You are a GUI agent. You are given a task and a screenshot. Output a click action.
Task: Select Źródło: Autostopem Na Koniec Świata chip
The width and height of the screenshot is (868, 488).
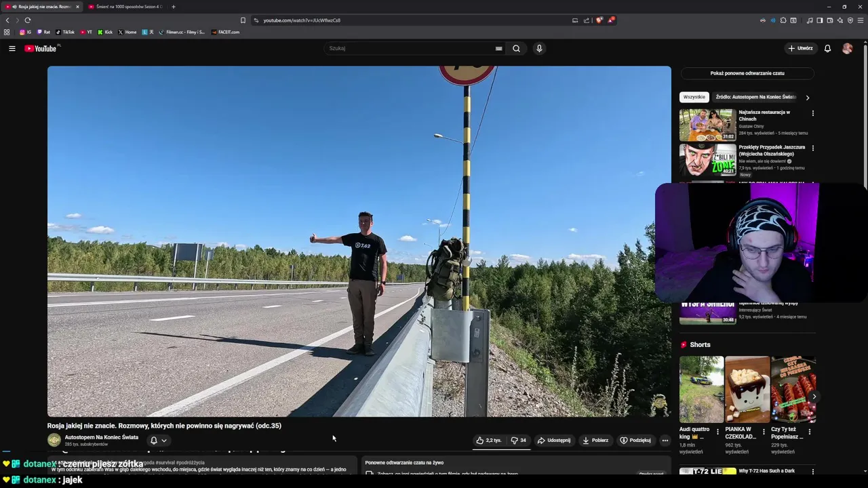pyautogui.click(x=755, y=97)
